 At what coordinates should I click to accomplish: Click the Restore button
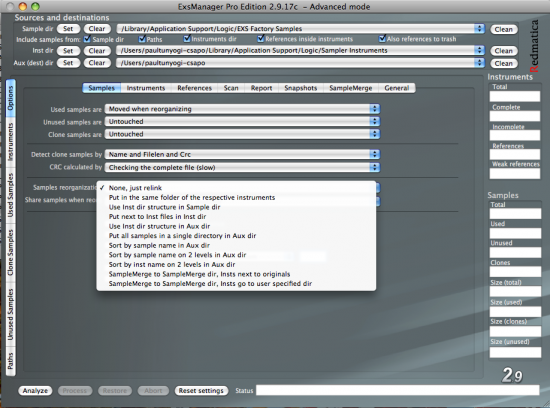pos(115,390)
